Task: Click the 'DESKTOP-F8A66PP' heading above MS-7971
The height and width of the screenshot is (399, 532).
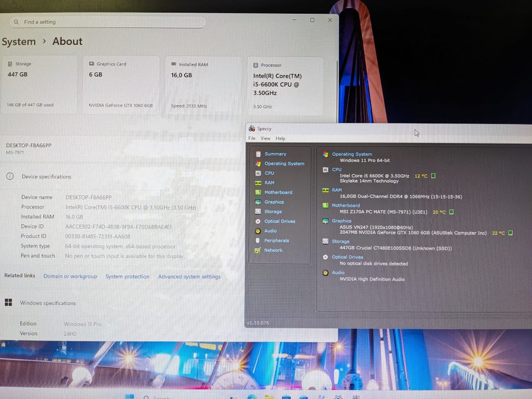Action: 29,145
